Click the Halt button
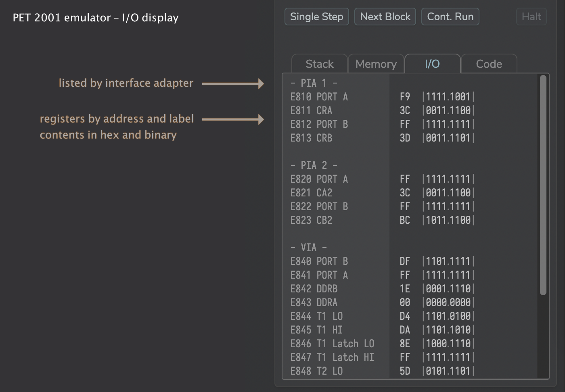The height and width of the screenshot is (392, 565). 532,17
